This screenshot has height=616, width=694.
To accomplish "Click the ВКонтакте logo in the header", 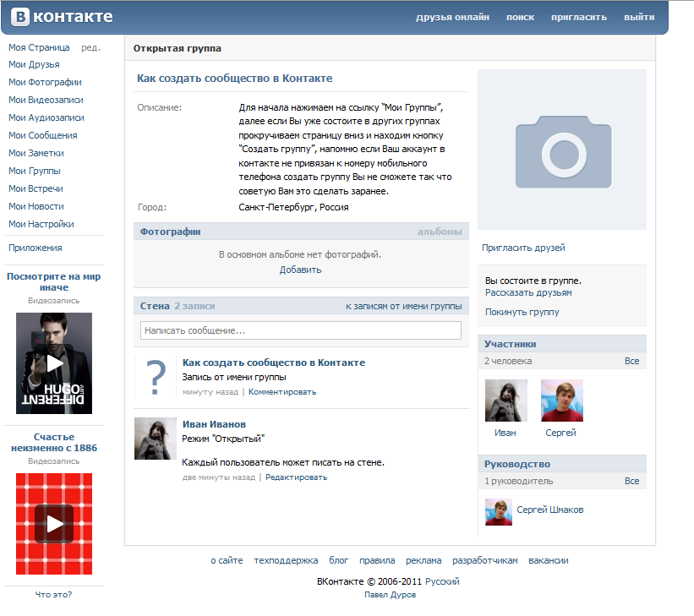I will pyautogui.click(x=62, y=17).
